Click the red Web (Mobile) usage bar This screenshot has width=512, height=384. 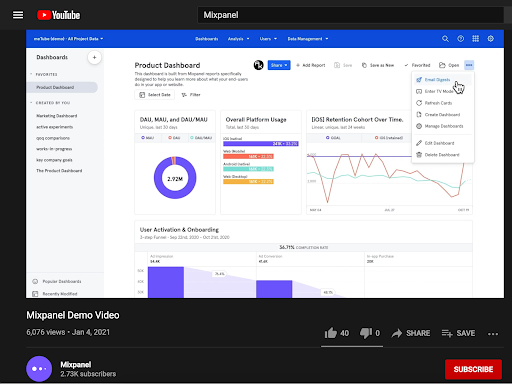[248, 156]
